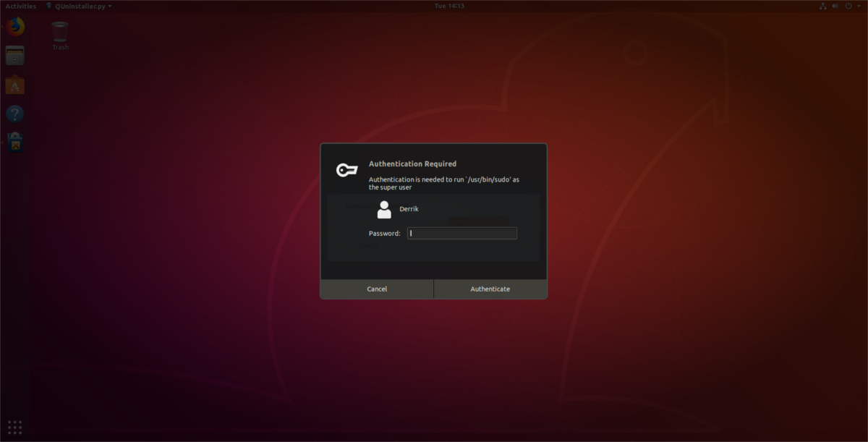This screenshot has width=868, height=442.
Task: Open the volume indicator in top bar
Action: pos(835,6)
